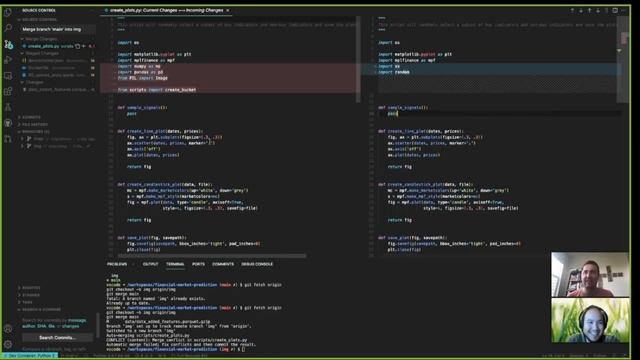Click the Dev Container Python status item
The width and height of the screenshot is (640, 360).
(x=30, y=356)
